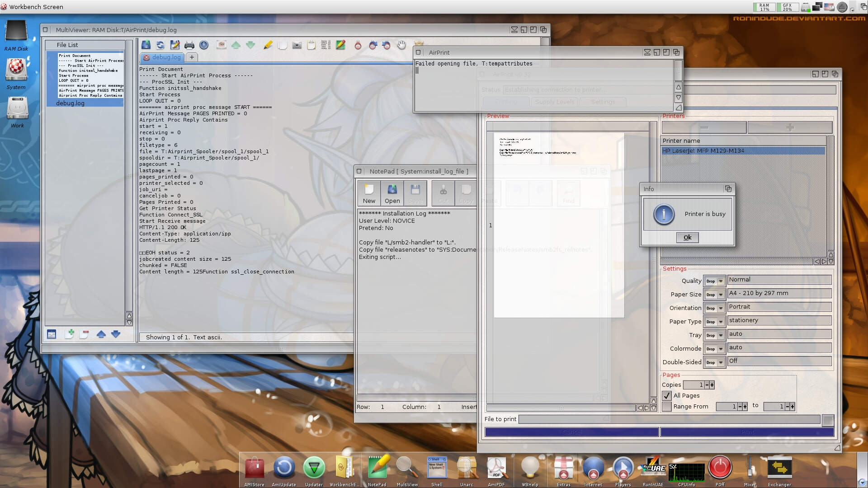Click the Range From start value field
Viewport: 868px width, 488px height.
[727, 407]
